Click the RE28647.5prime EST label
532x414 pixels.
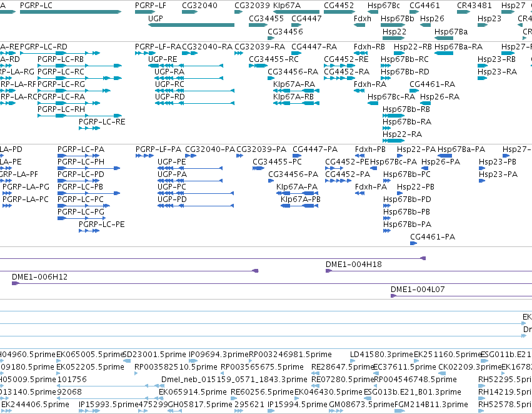pos(343,368)
